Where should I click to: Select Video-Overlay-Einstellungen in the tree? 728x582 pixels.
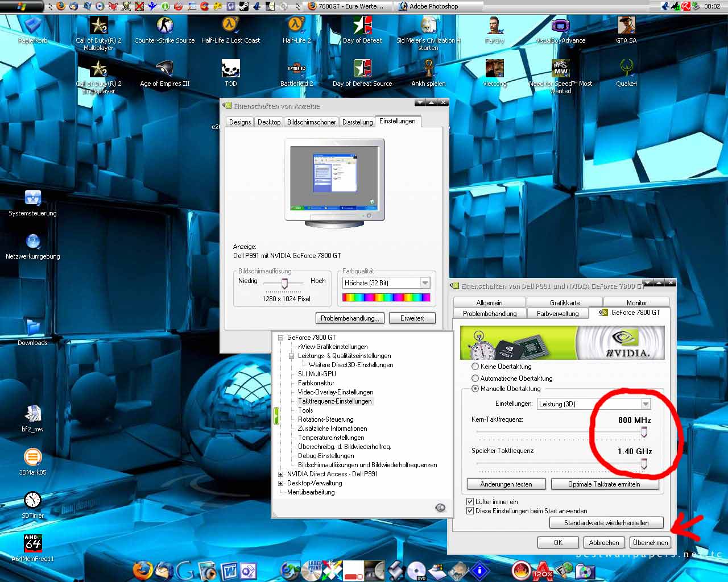coord(336,392)
